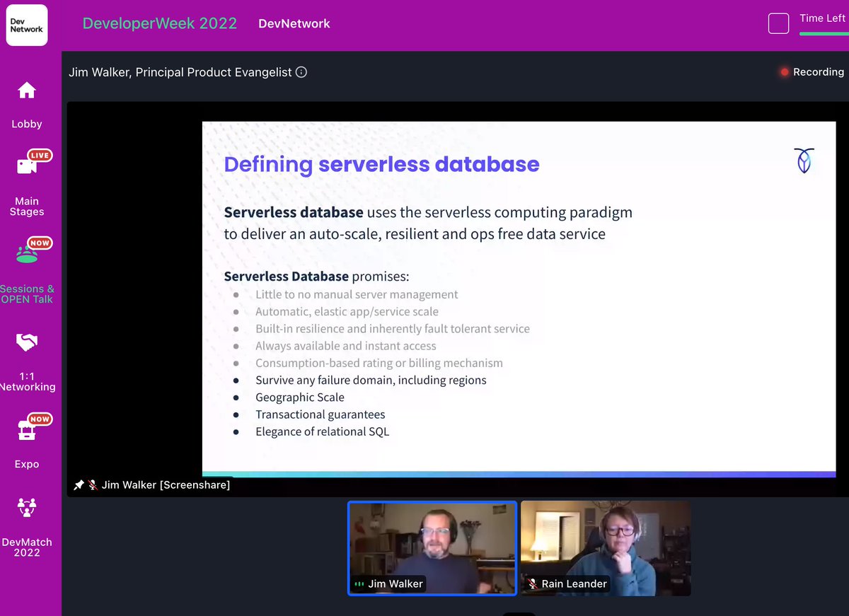Select Jim Walker's video thumbnail

(x=432, y=548)
